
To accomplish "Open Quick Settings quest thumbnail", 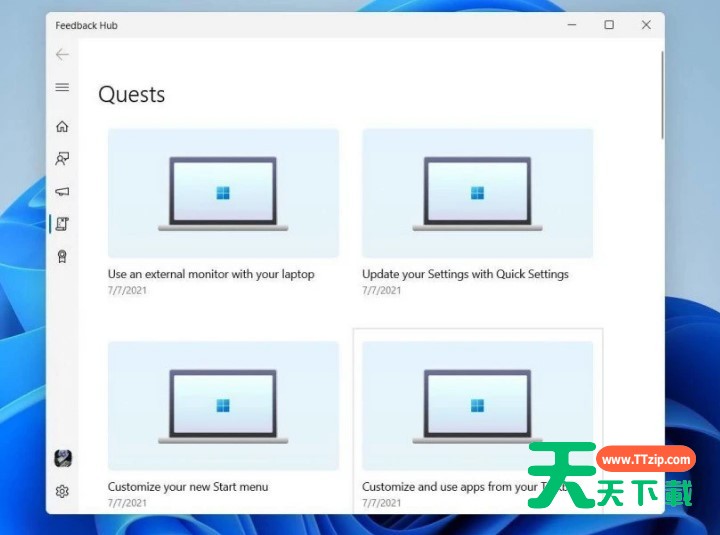I will tap(478, 193).
